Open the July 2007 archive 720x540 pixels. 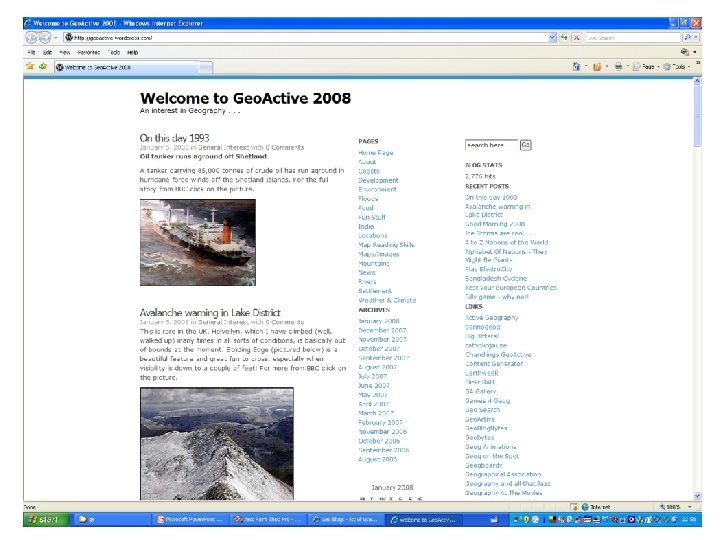(372, 376)
